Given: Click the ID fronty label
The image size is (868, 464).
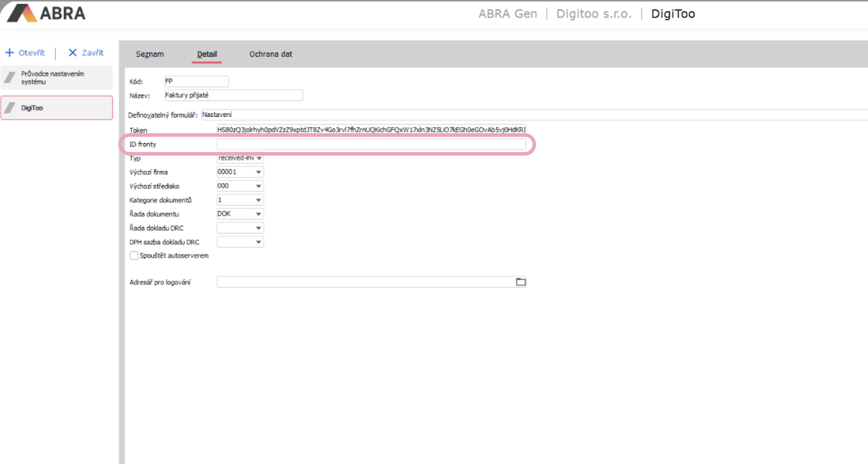Looking at the screenshot, I should 143,144.
